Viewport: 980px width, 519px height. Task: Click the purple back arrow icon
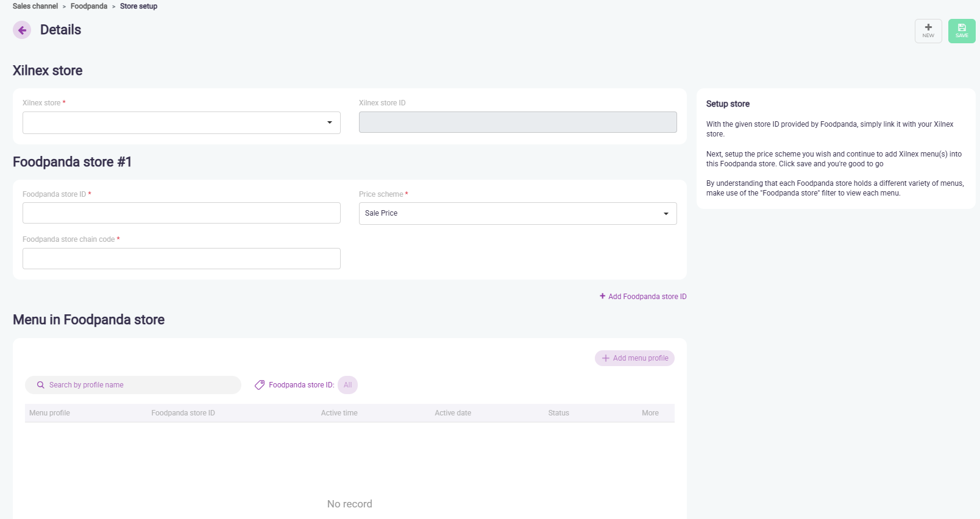point(22,30)
